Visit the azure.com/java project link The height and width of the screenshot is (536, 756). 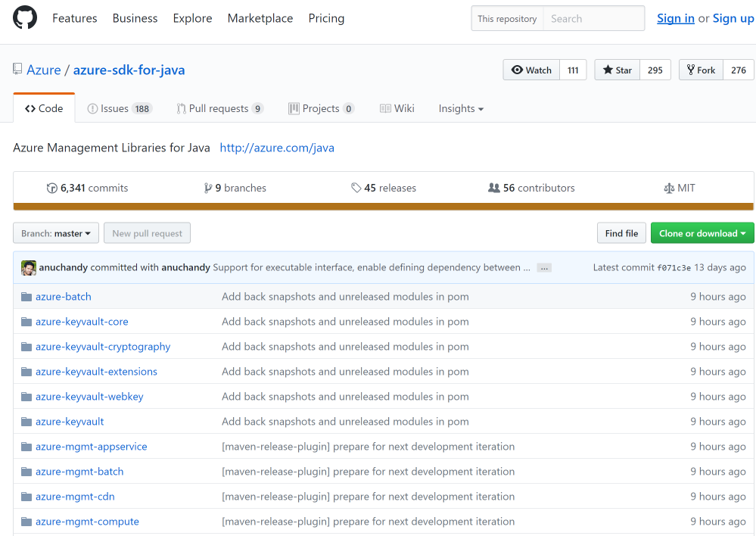click(x=277, y=148)
